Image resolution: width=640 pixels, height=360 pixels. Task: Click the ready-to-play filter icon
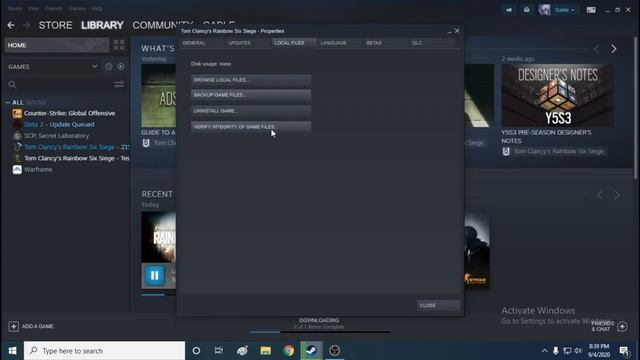121,67
